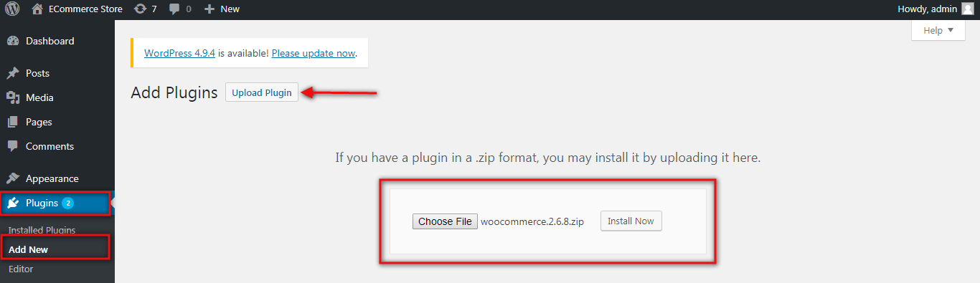Open the ECommerce Store home icon

[37, 9]
